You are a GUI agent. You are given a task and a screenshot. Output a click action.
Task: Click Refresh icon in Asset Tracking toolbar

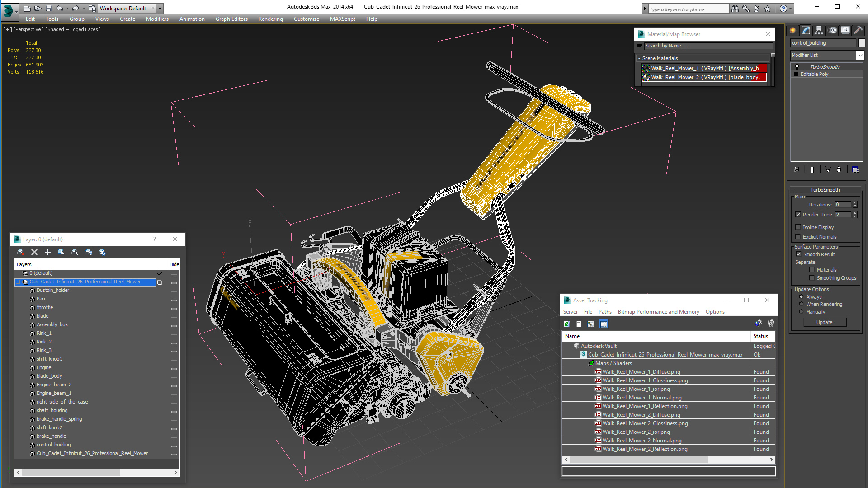566,324
